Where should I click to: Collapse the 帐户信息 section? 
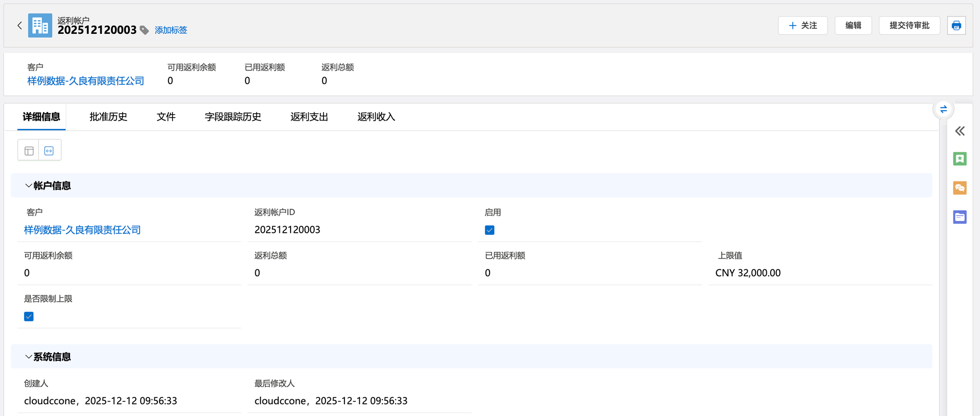(28, 186)
